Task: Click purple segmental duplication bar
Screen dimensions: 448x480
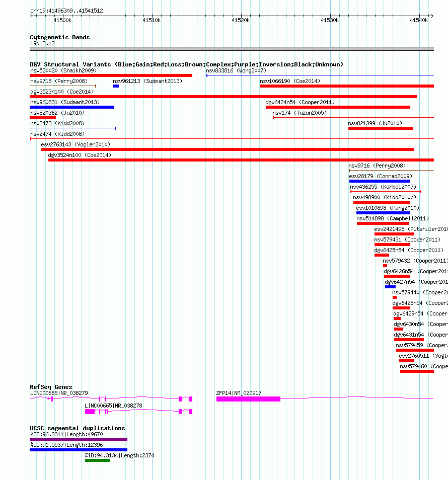Action: [x=79, y=439]
